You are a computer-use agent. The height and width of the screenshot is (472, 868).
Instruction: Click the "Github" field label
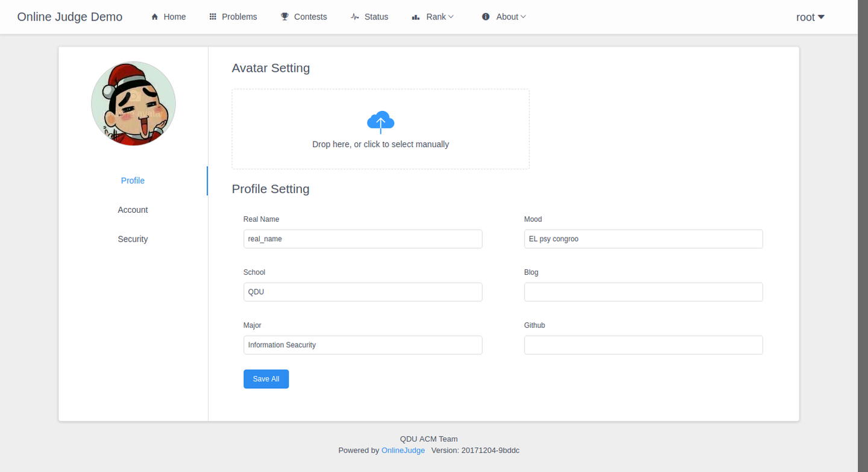coord(535,326)
